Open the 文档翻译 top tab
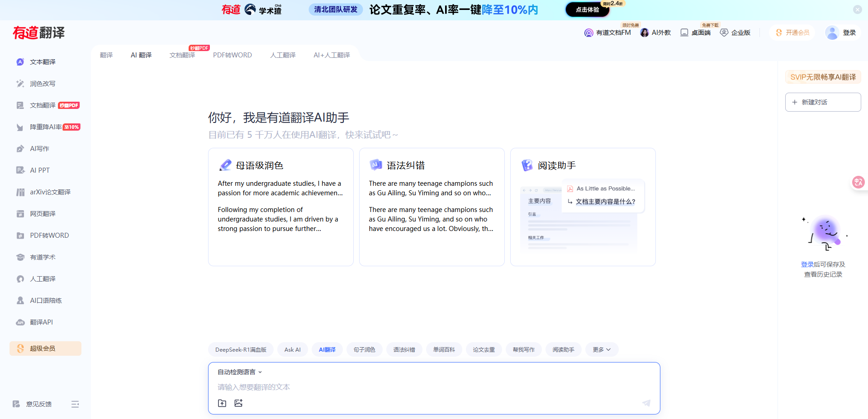 182,55
